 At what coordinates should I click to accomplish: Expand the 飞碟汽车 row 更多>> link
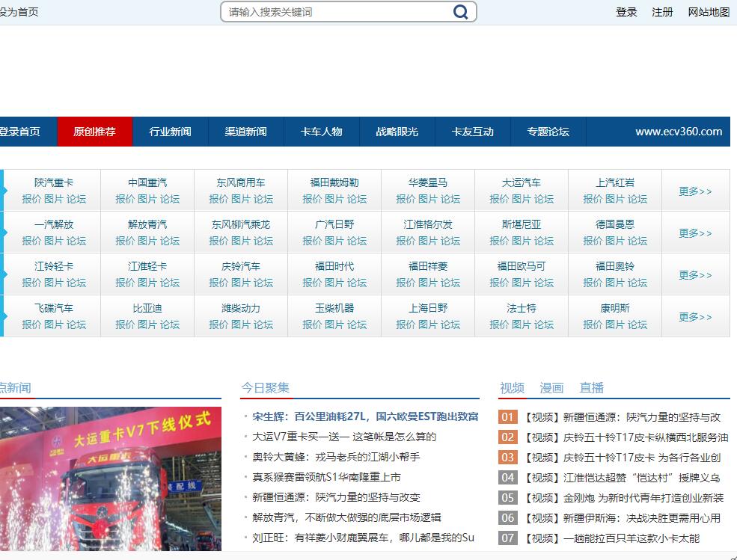pos(695,317)
